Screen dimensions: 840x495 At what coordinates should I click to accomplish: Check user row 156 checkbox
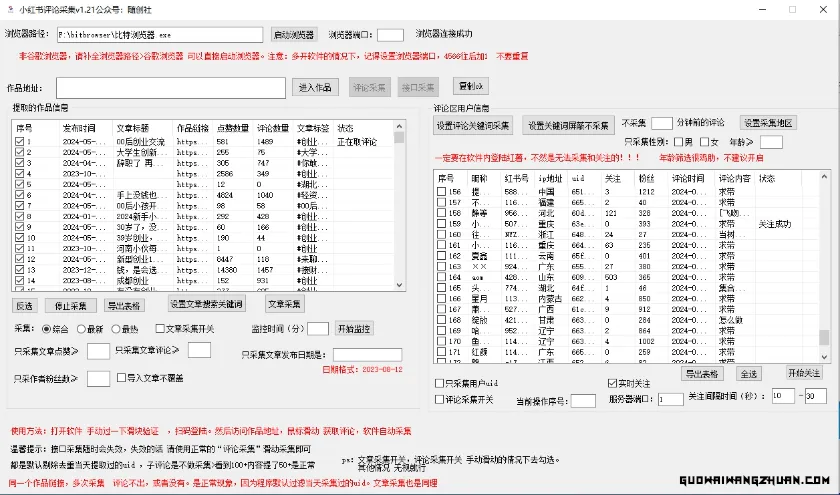click(x=441, y=192)
